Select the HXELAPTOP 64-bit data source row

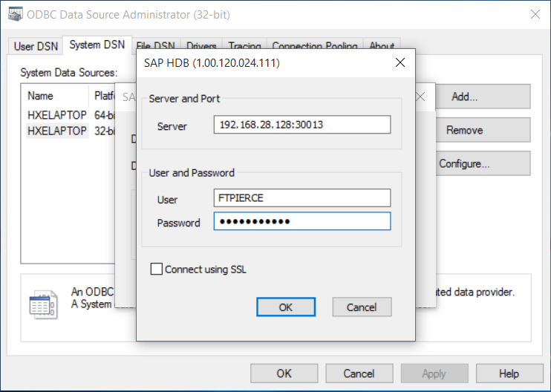point(71,115)
